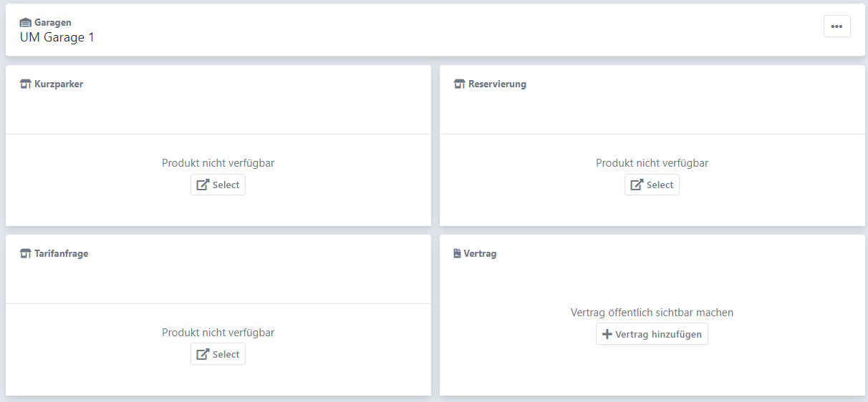Click 'Produkt nicht verfügbar' text under Kurzparker
The width and height of the screenshot is (868, 402).
218,163
